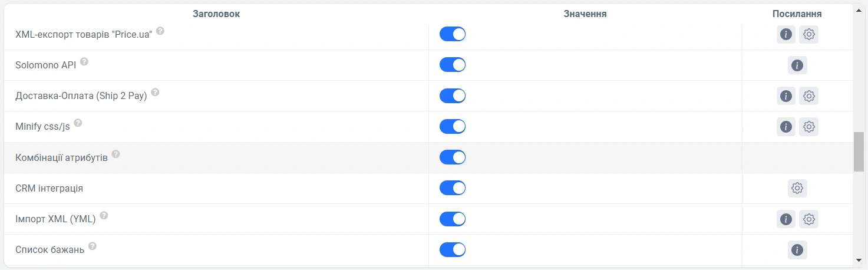Switch off CRM інтеграція toggle

tap(453, 188)
